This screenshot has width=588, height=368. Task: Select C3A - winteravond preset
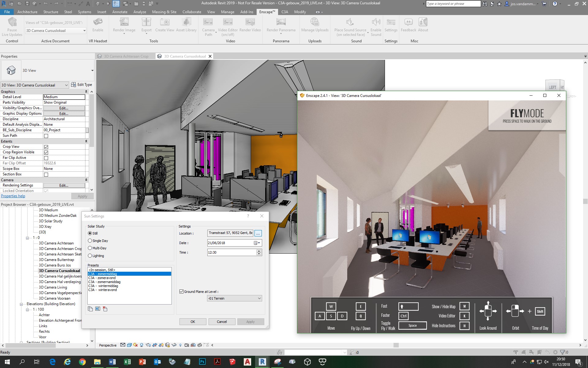(x=103, y=290)
